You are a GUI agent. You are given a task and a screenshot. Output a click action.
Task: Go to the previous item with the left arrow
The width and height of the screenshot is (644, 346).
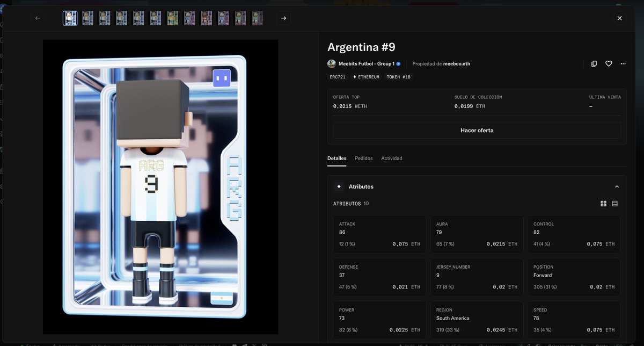(38, 18)
